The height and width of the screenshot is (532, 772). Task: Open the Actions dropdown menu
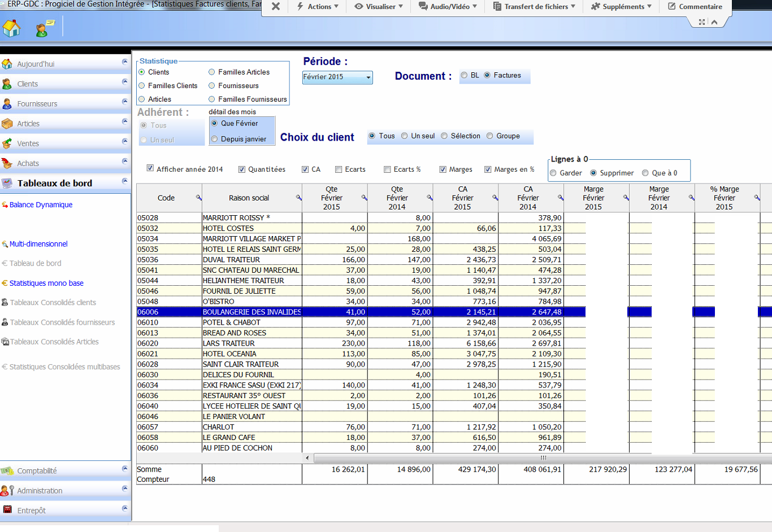[x=318, y=7]
